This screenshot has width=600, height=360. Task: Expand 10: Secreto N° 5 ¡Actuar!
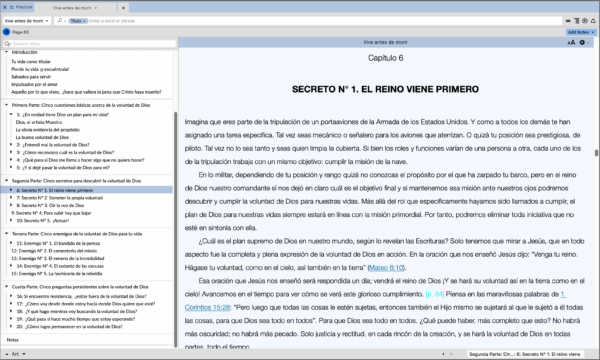click(x=11, y=220)
